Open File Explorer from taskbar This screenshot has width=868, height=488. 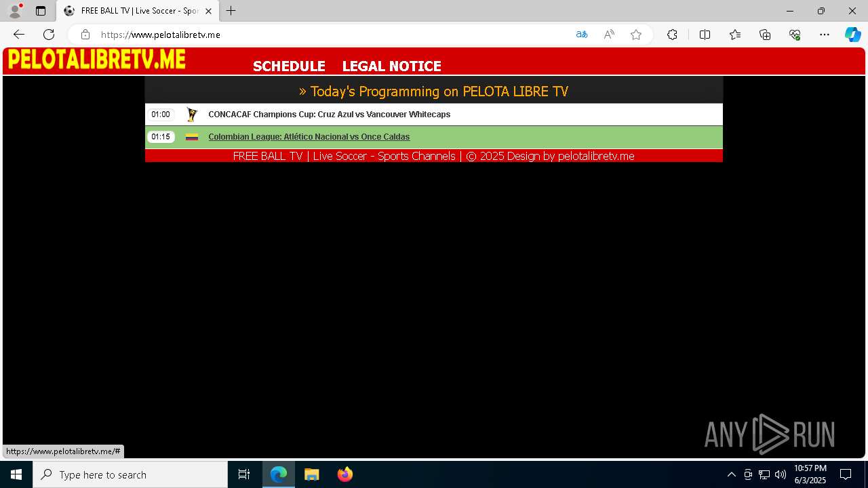point(312,474)
